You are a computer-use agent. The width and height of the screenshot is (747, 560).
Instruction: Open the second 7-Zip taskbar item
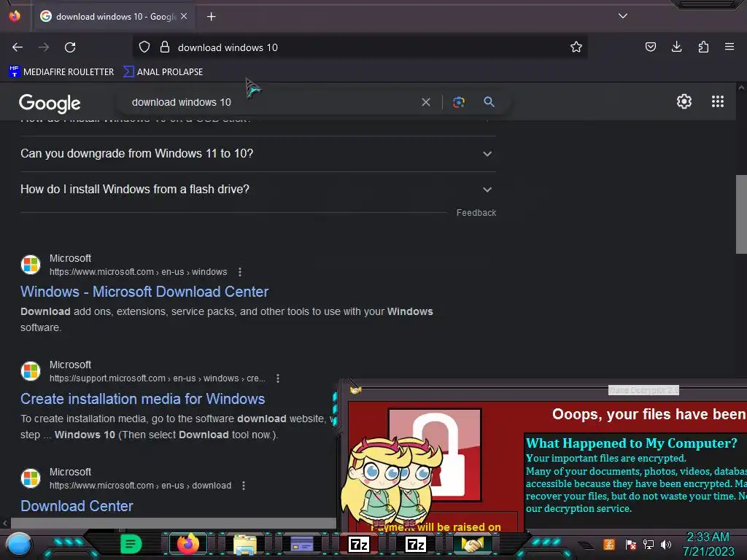point(416,544)
